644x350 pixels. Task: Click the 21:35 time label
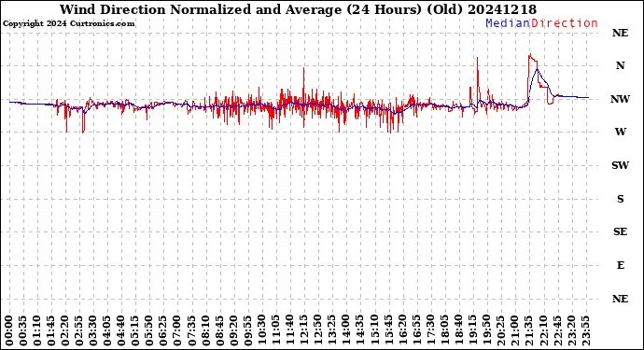click(x=528, y=331)
